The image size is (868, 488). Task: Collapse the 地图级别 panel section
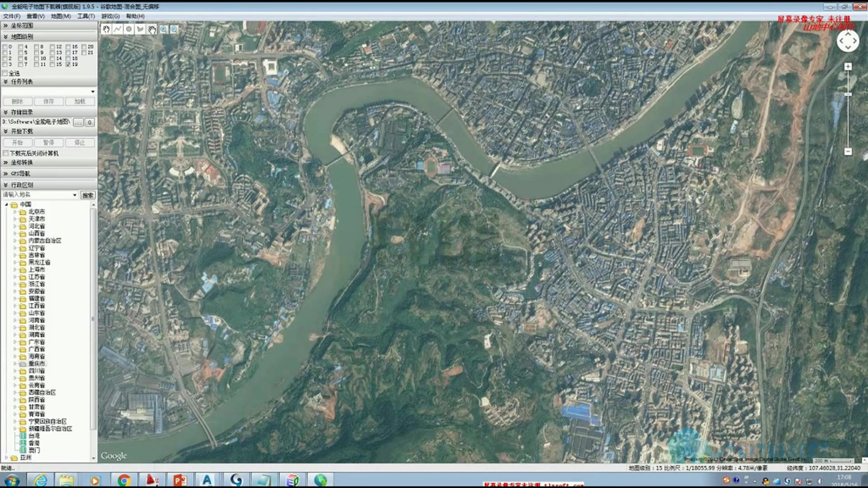(49, 36)
